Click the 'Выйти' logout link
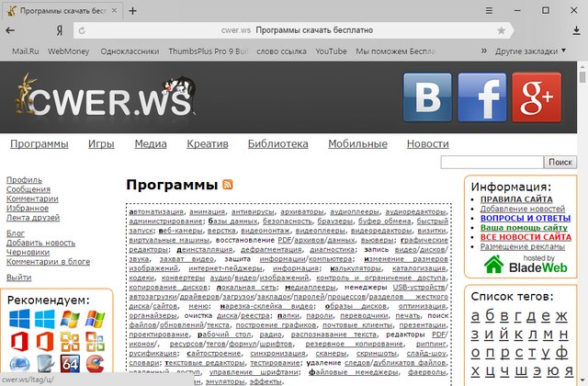Viewport: 588px width, 386px height. [x=18, y=277]
